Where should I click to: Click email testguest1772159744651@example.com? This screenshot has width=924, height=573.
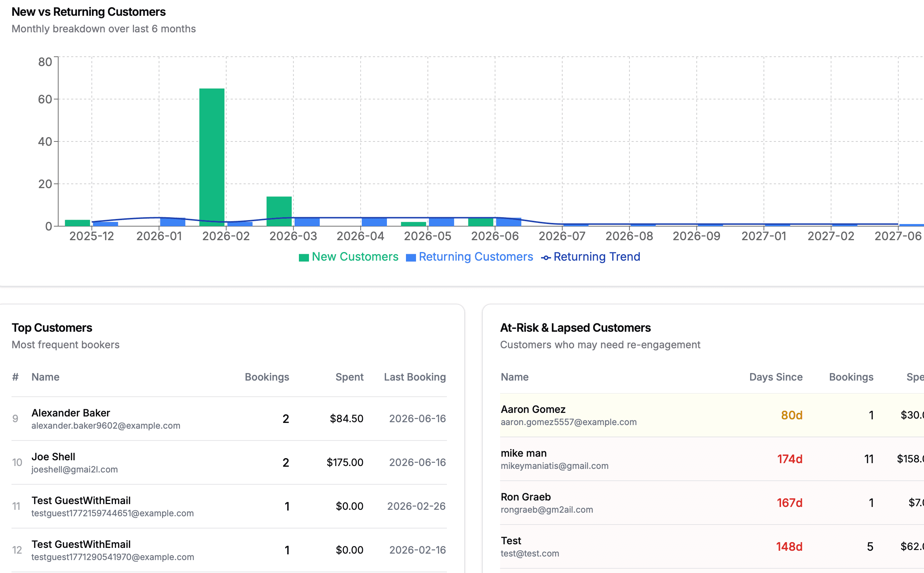[112, 513]
